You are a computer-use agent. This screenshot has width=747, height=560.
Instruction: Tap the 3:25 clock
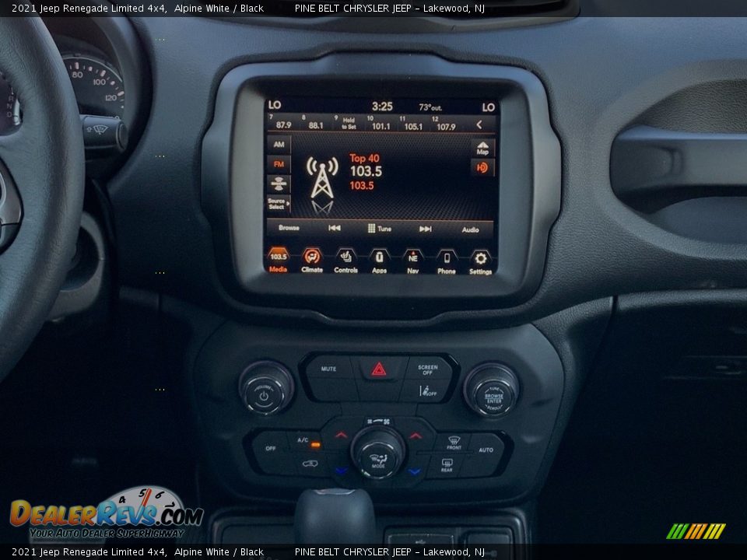pos(382,107)
